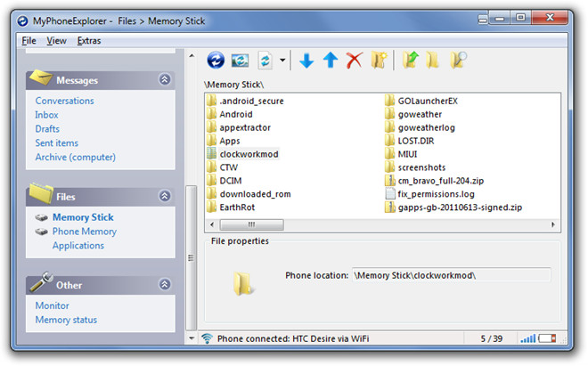Select the CTW folder

click(x=222, y=167)
